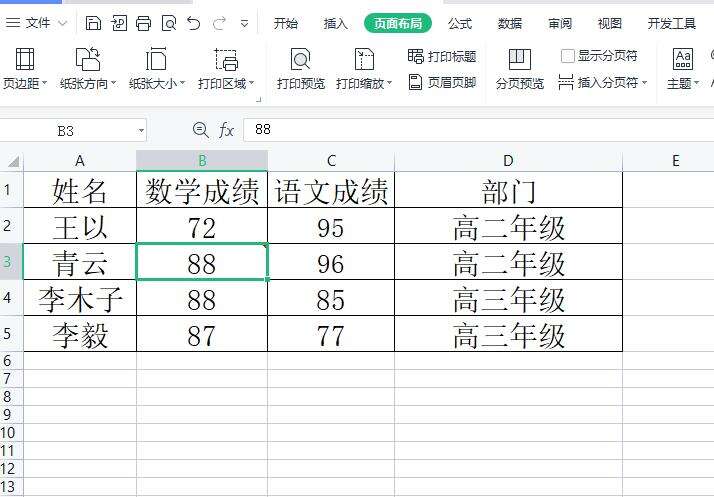Expand the 打印区域 dropdown
This screenshot has width=714, height=497.
pos(251,83)
